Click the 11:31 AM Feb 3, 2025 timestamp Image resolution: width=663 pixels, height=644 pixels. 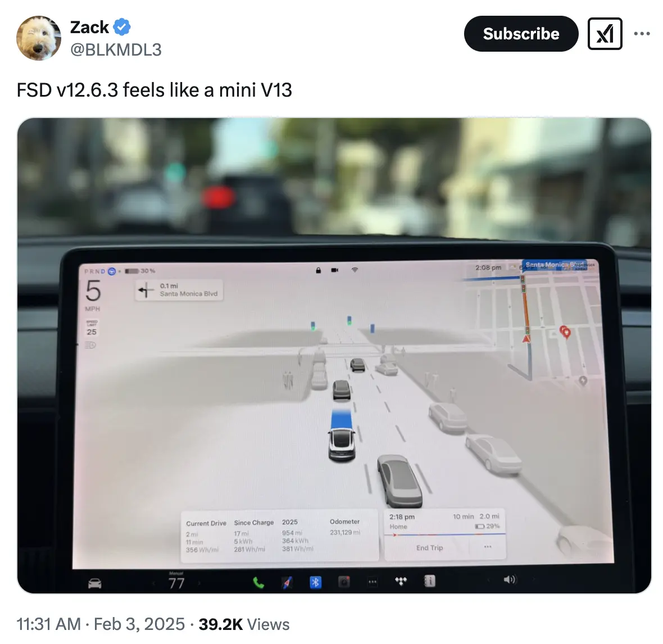(101, 624)
